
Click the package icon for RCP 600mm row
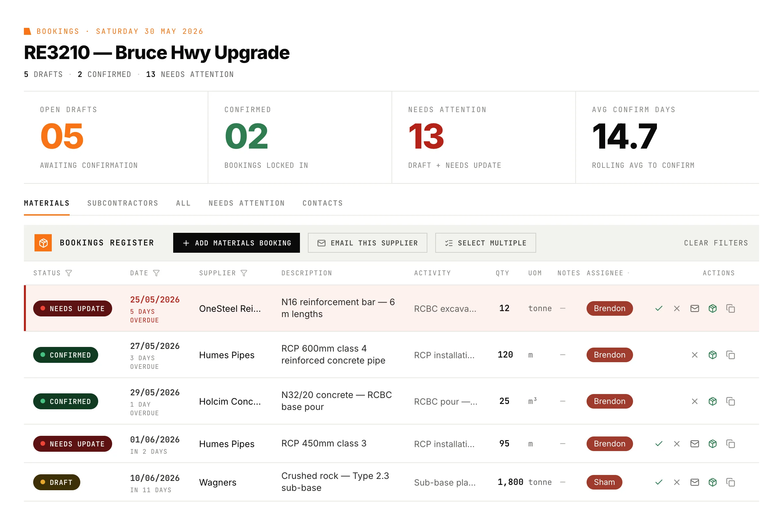pyautogui.click(x=712, y=355)
